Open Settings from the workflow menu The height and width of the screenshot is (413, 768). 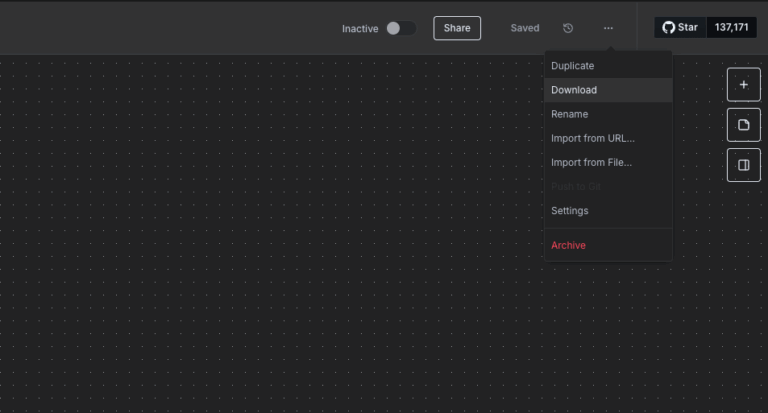(569, 211)
